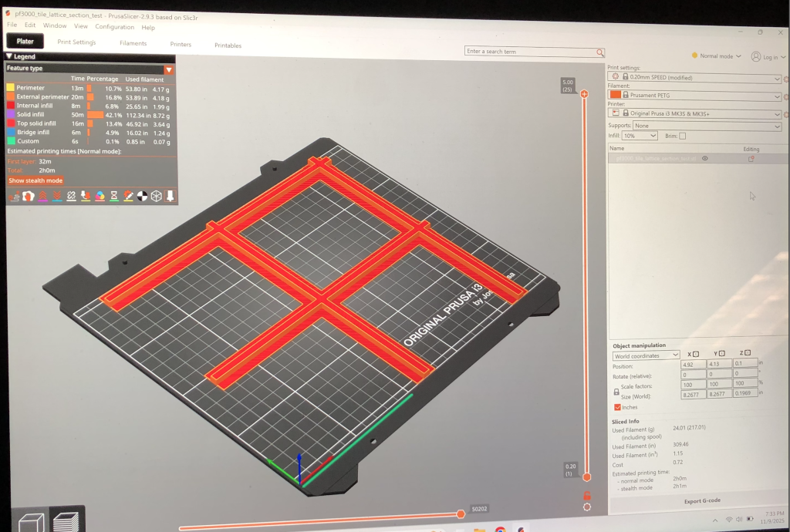Toggle Shells wireframe cube icon

pyautogui.click(x=156, y=197)
